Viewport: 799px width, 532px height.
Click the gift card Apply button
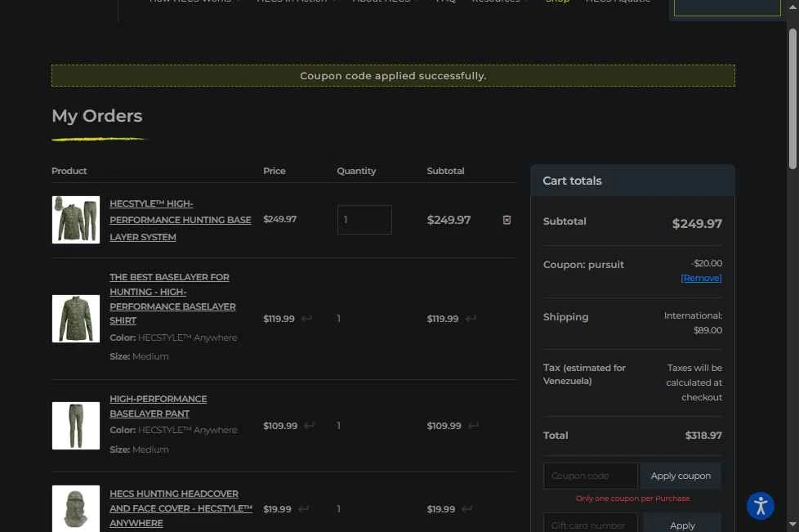pos(682,525)
